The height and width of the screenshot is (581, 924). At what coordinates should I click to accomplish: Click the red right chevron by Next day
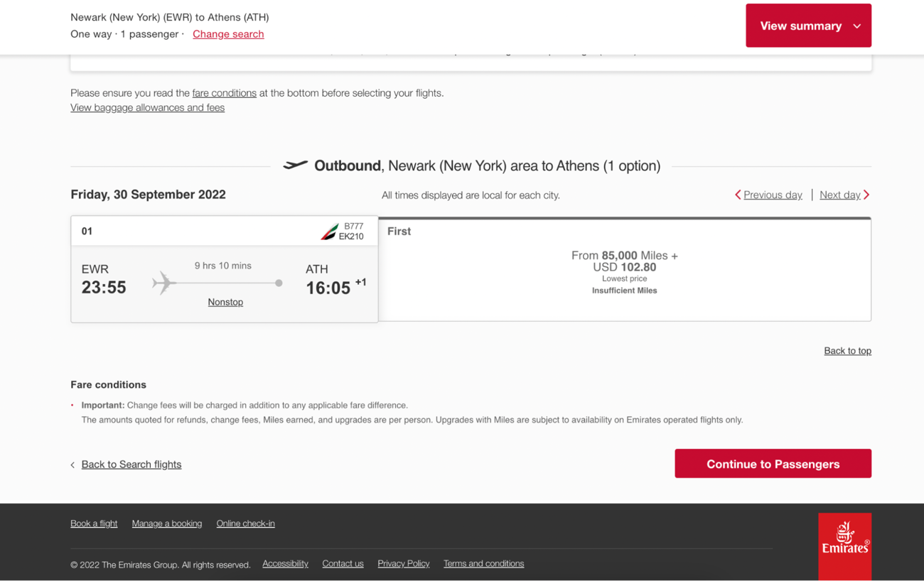click(866, 195)
